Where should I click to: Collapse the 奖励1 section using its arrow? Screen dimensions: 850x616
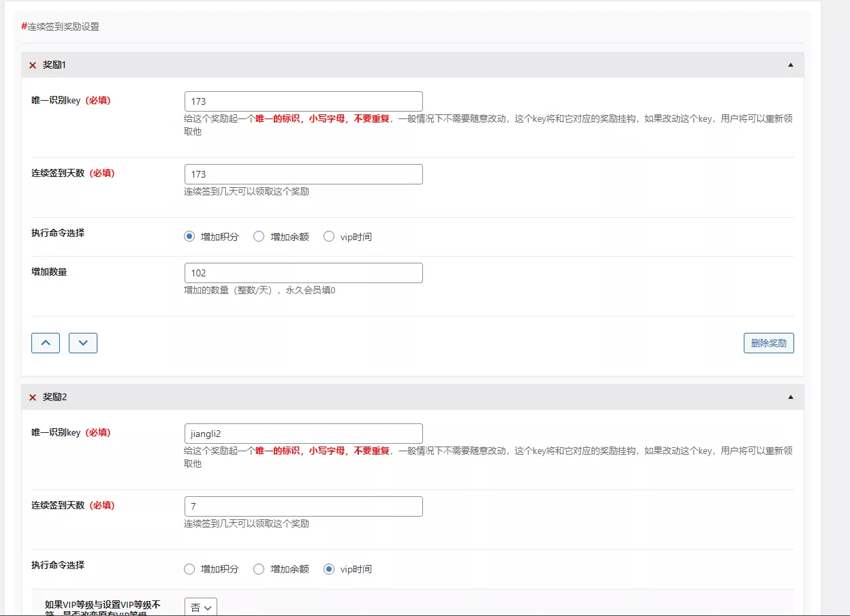[791, 64]
